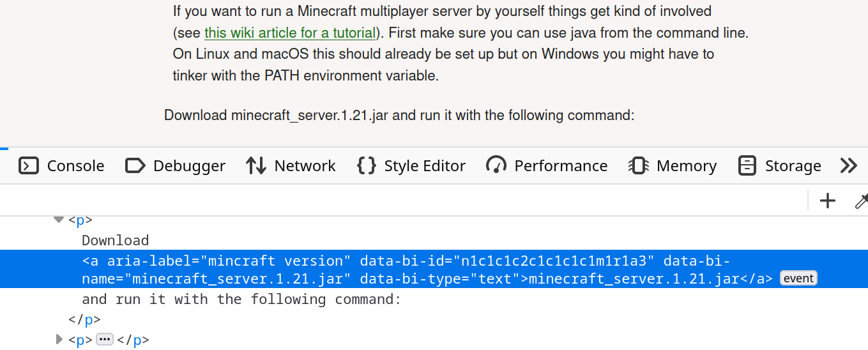Image resolution: width=868 pixels, height=350 pixels.
Task: Click the Console tab icon
Action: [x=29, y=166]
